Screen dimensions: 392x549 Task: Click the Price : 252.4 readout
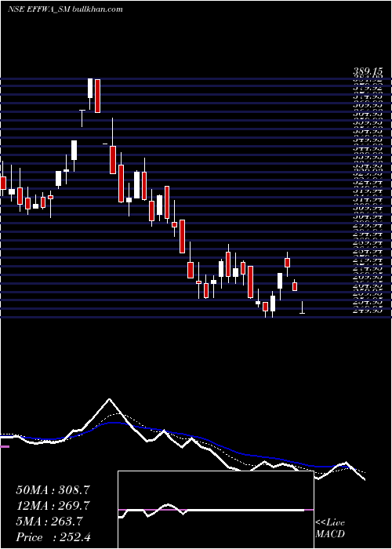[x=53, y=537]
